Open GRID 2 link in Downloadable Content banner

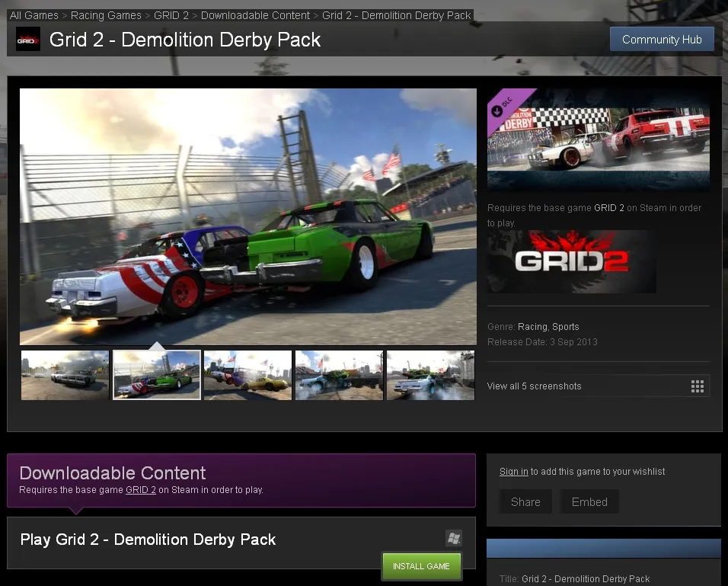pyautogui.click(x=141, y=490)
